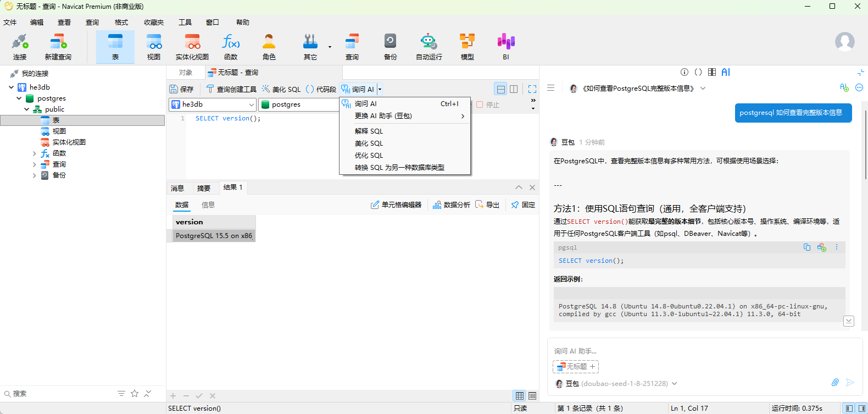
Task: Switch the results to grid view
Action: click(x=519, y=396)
